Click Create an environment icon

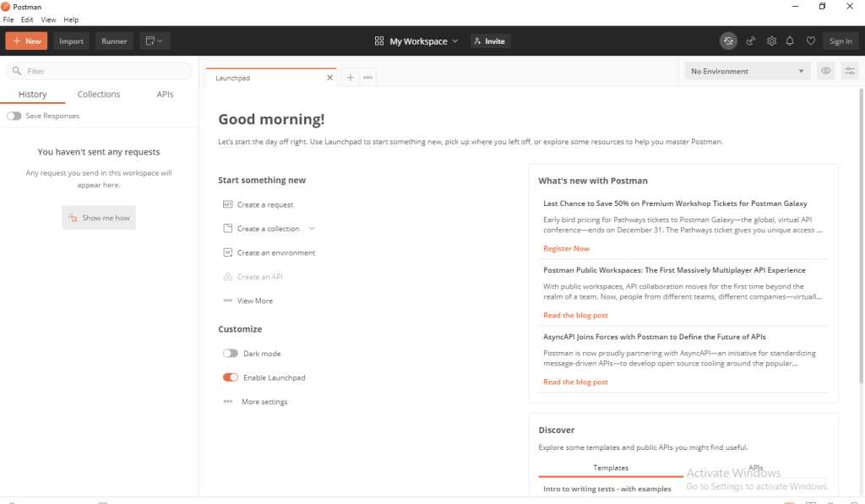(x=227, y=252)
